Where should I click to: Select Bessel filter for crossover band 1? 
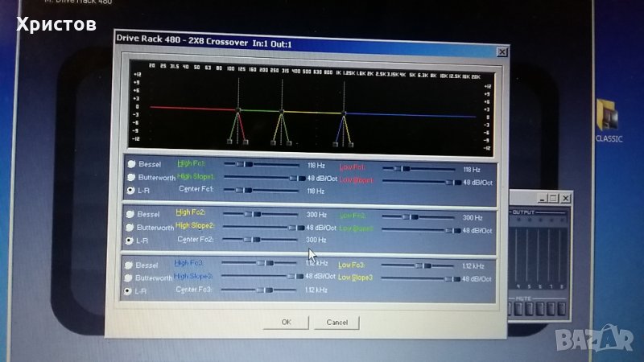click(130, 164)
